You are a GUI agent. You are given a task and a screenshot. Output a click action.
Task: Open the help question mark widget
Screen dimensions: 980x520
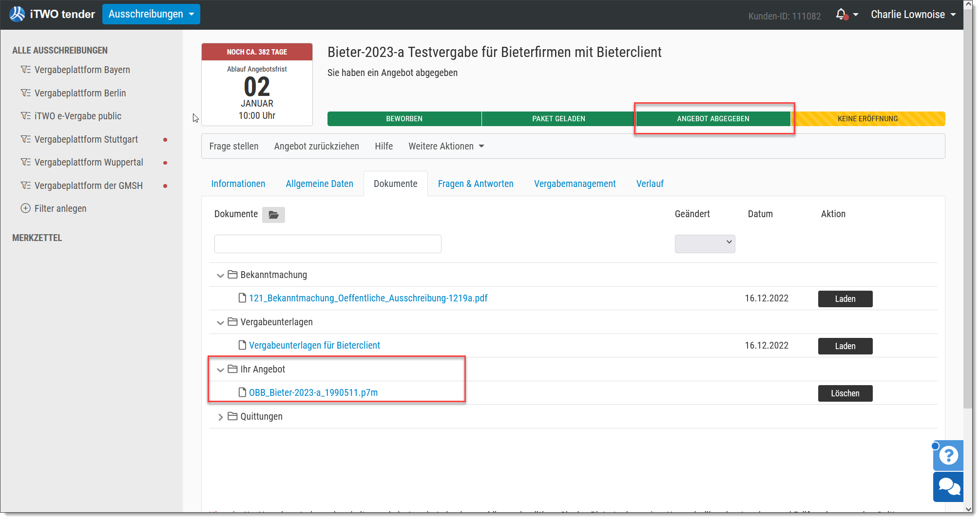click(x=948, y=456)
